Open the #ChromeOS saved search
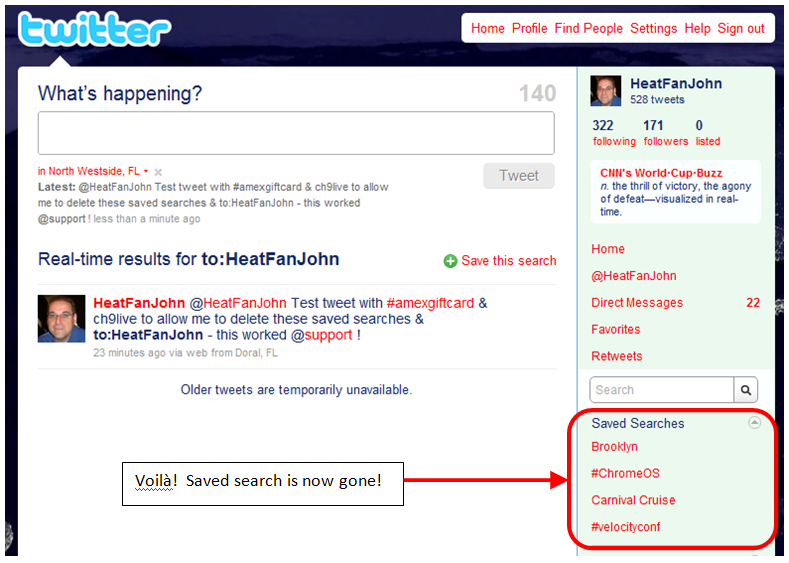This screenshot has height=563, width=789. (x=625, y=473)
